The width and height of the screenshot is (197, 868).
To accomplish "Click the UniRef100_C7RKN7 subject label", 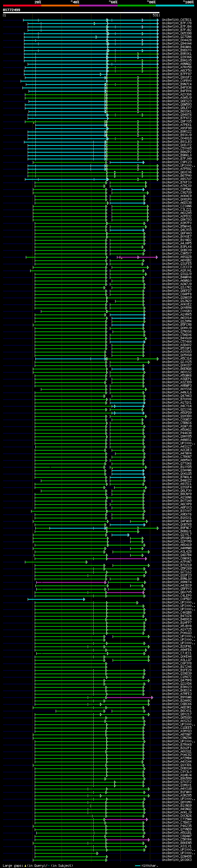I will (177, 457).
